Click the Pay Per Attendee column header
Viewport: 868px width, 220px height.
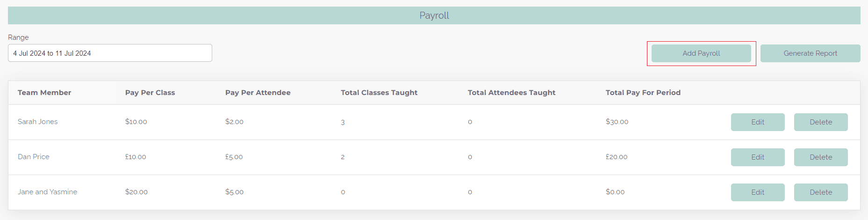click(258, 93)
